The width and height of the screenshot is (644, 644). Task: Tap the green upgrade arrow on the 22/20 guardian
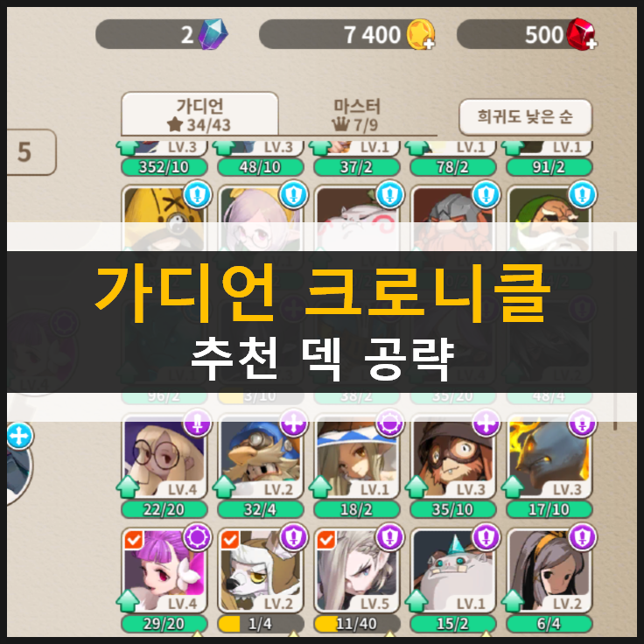click(x=128, y=486)
